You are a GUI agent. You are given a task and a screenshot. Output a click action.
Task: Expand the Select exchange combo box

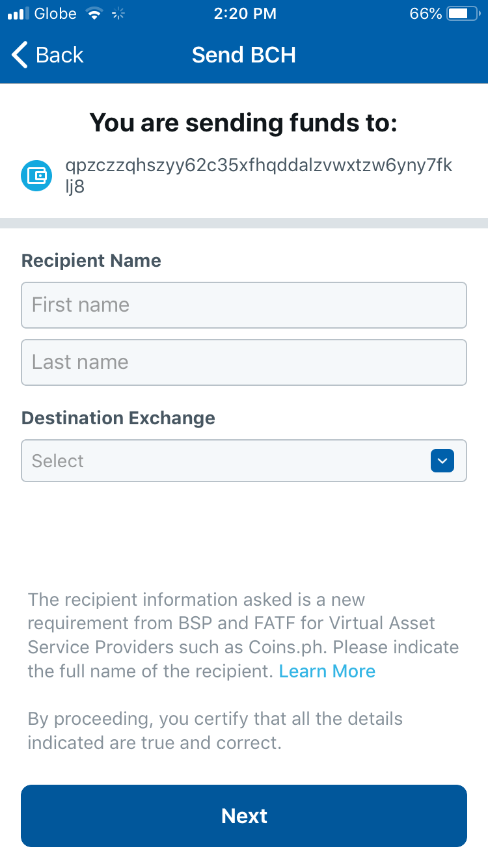tap(244, 461)
